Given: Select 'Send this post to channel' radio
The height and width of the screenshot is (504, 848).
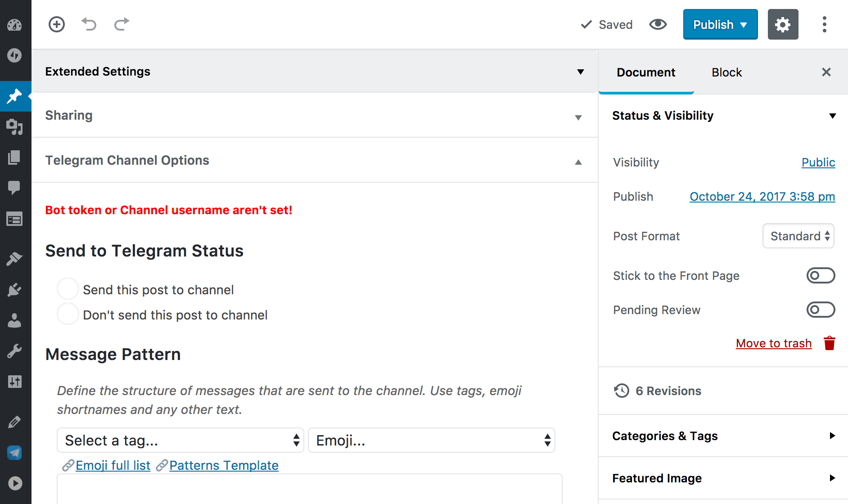Looking at the screenshot, I should [x=68, y=289].
